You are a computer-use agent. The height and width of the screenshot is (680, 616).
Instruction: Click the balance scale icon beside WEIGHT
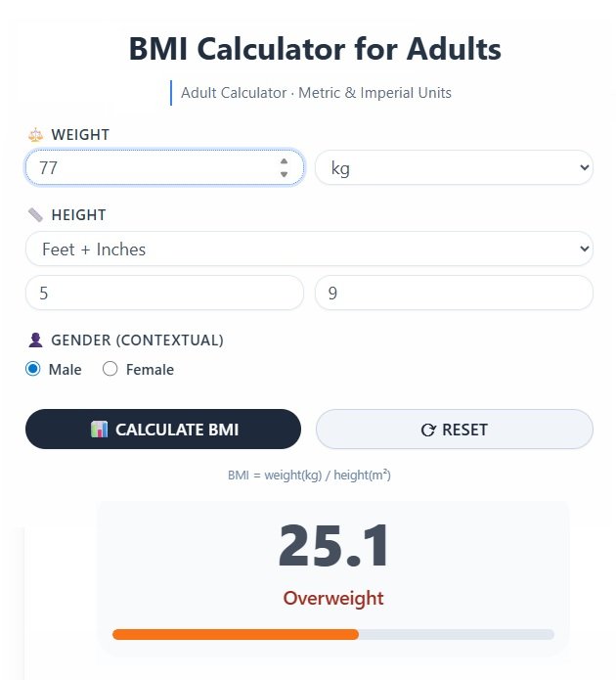click(35, 135)
